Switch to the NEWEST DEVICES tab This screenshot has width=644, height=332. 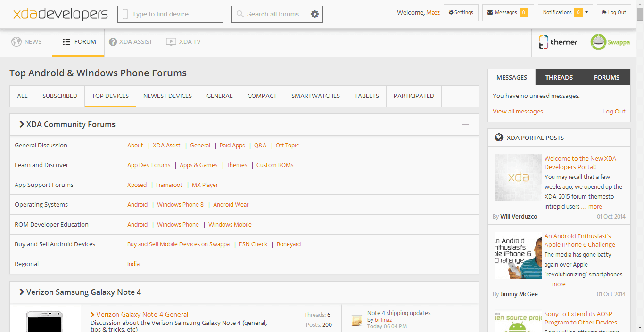click(x=168, y=96)
